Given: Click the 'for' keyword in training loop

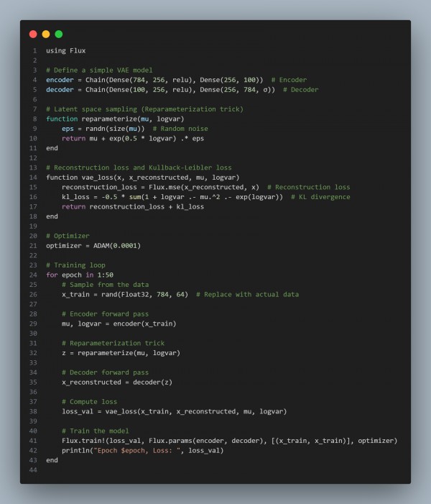Looking at the screenshot, I should 52,275.
